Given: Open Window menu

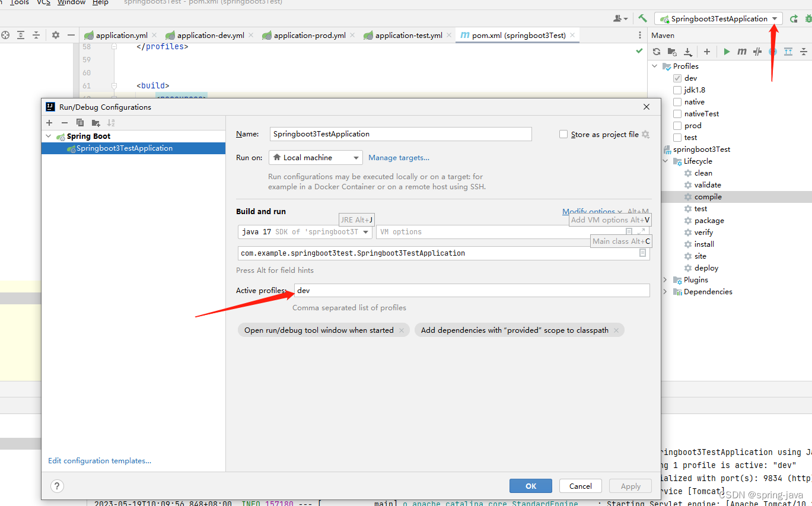Looking at the screenshot, I should pyautogui.click(x=71, y=2).
